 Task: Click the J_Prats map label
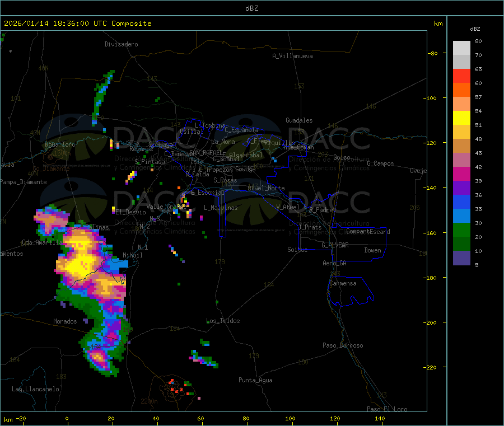(x=310, y=227)
